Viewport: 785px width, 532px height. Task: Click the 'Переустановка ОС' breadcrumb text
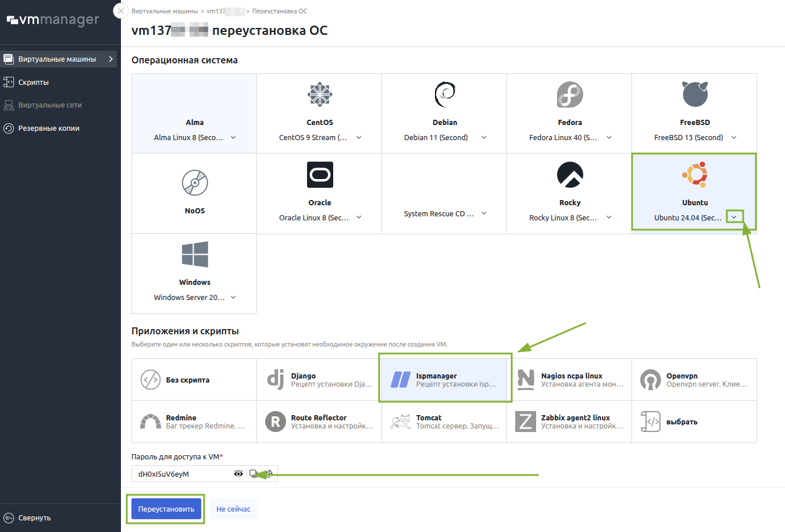[280, 11]
